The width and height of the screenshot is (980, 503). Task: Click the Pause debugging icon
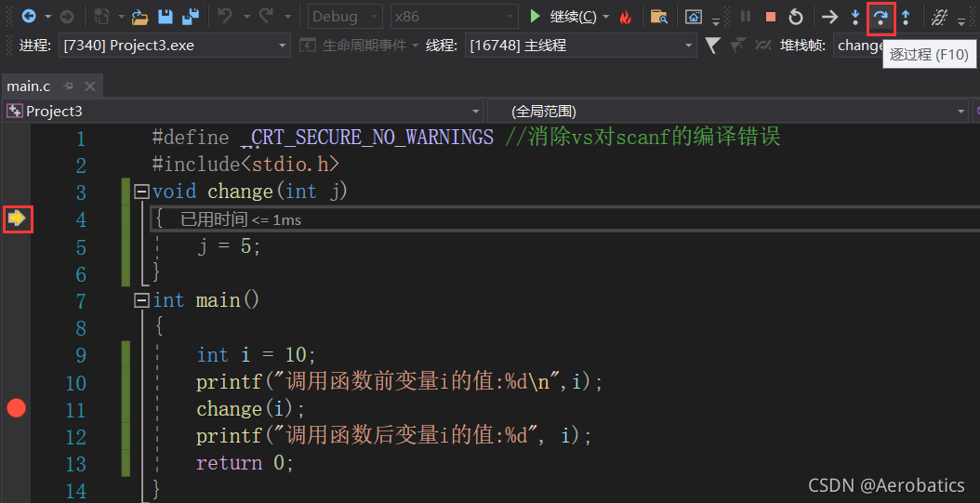coord(746,17)
